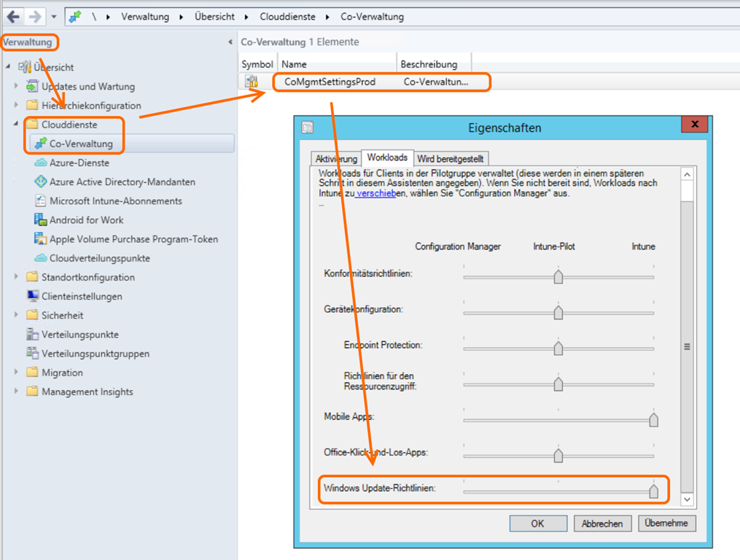Open the navigation history dropdown arrow

(54, 16)
